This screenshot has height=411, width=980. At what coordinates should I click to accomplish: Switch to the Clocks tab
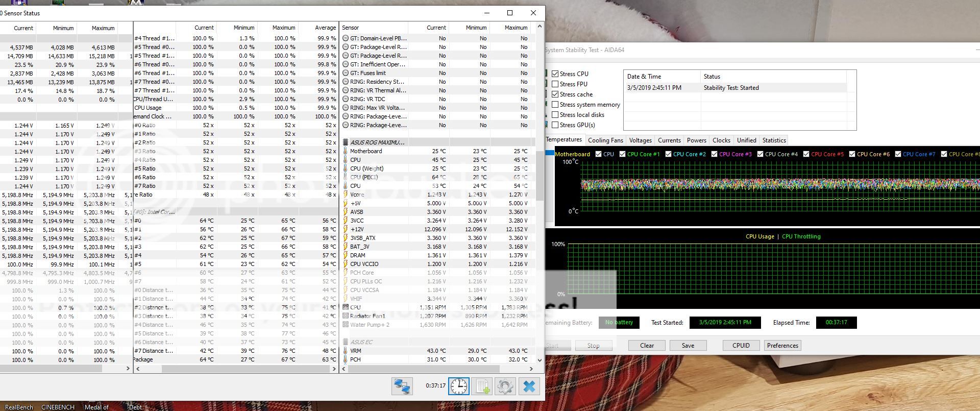pyautogui.click(x=721, y=140)
